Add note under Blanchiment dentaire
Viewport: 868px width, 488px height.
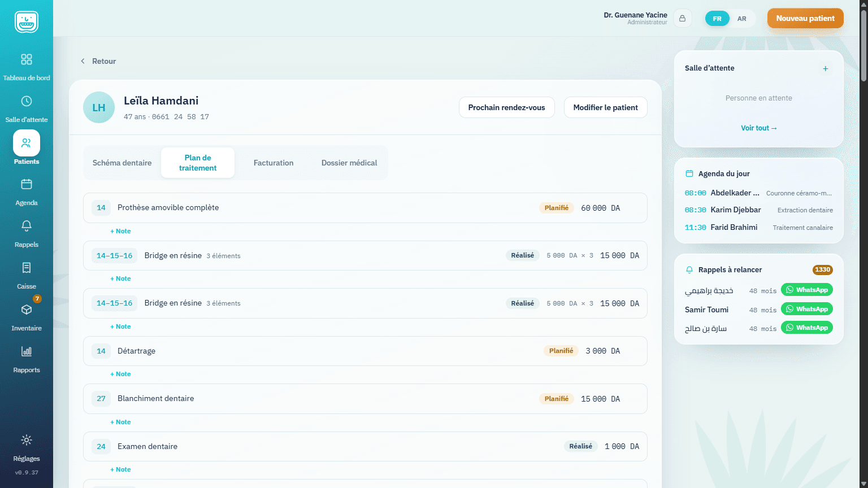point(120,422)
